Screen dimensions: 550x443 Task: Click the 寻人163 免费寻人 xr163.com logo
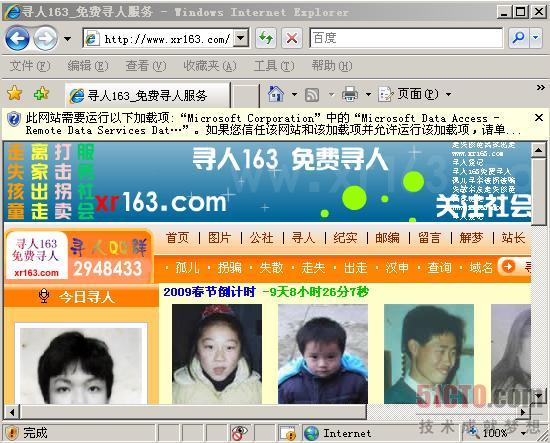36,257
